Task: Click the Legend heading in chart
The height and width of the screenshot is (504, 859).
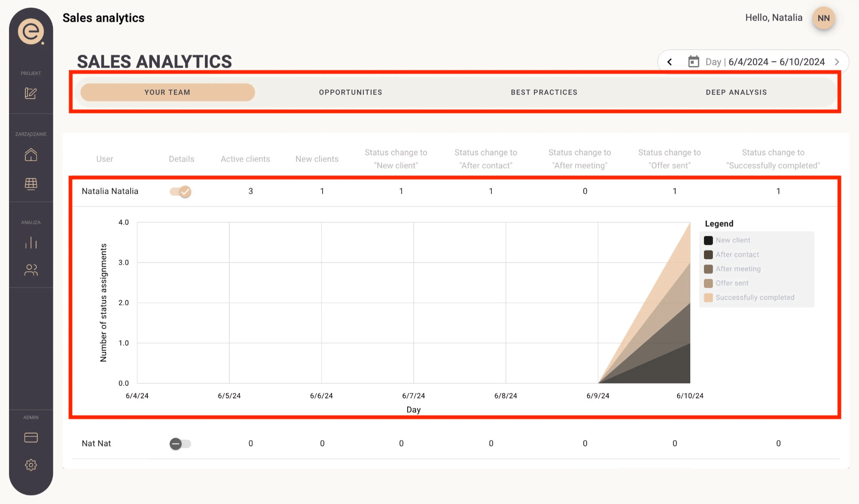Action: (x=719, y=224)
